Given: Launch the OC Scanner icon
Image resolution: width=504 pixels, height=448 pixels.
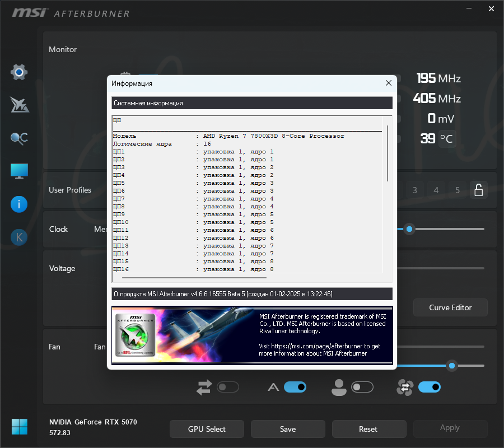Looking at the screenshot, I should pyautogui.click(x=19, y=138).
